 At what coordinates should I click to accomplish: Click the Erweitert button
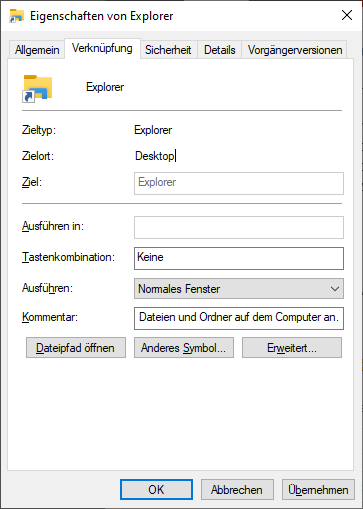click(x=292, y=348)
